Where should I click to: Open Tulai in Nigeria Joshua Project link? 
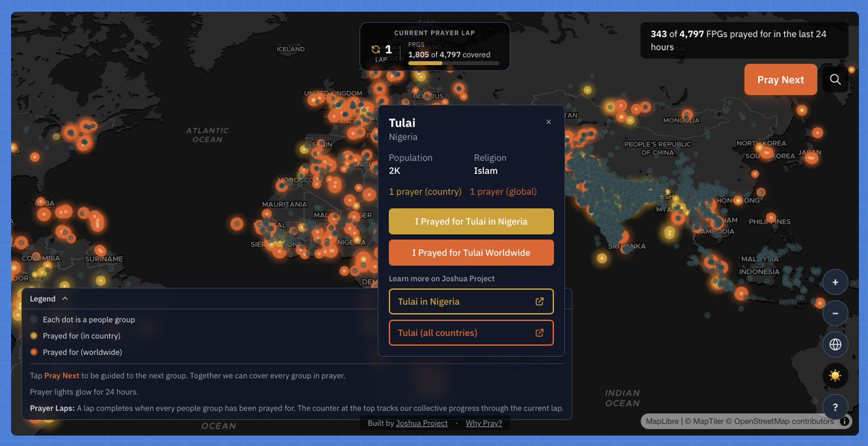[x=471, y=302]
